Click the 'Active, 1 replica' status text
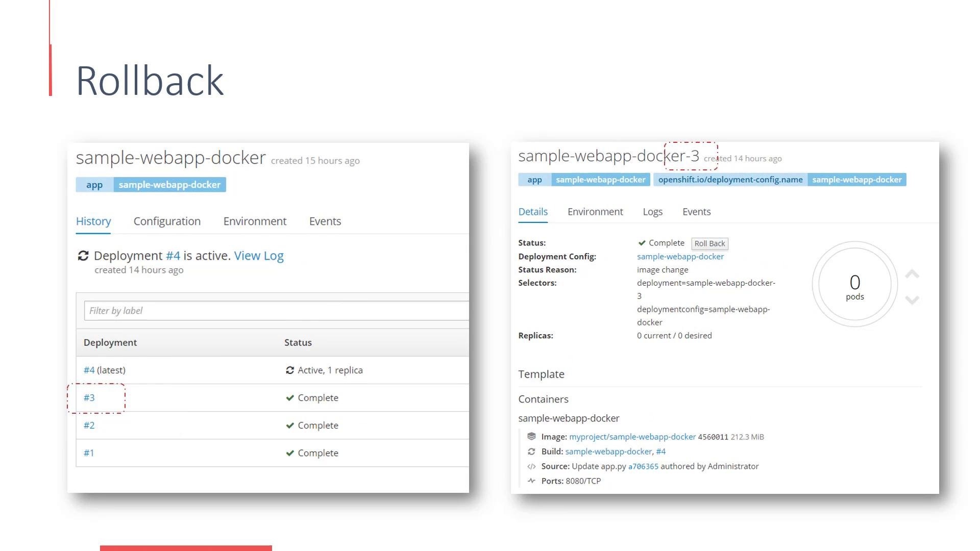The image size is (980, 551). [x=330, y=370]
